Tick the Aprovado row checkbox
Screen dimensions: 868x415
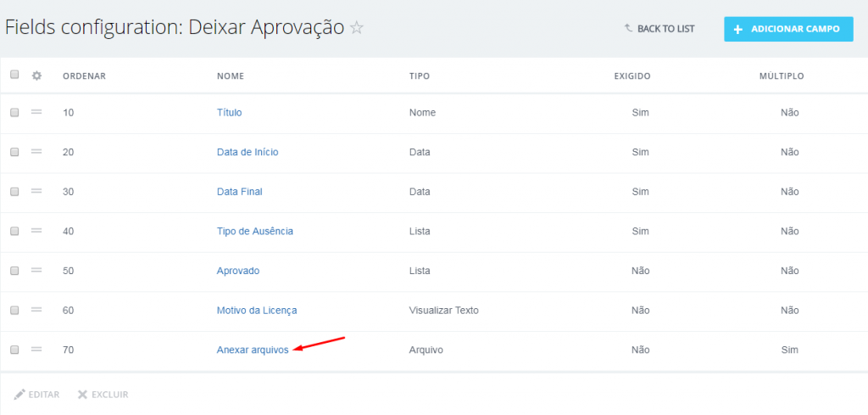coord(15,271)
